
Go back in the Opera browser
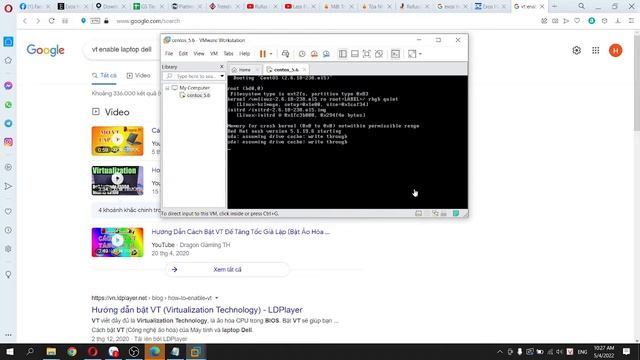[x=25, y=21]
